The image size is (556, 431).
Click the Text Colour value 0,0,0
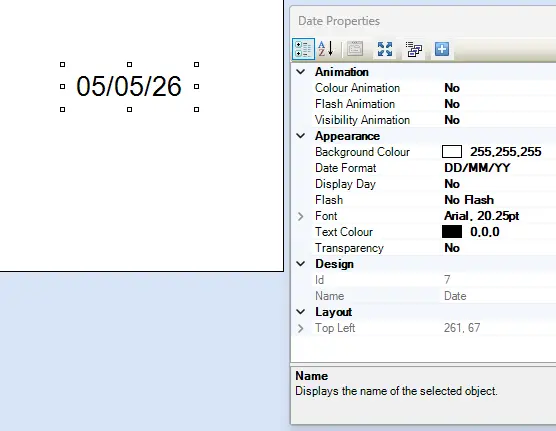pyautogui.click(x=485, y=232)
